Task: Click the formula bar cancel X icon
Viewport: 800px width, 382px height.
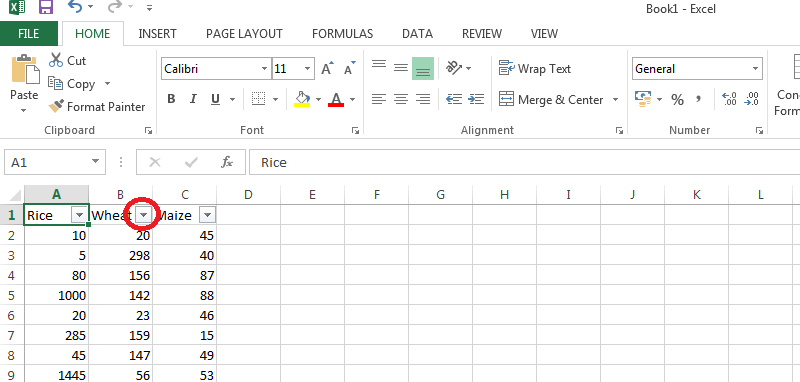Action: click(155, 162)
